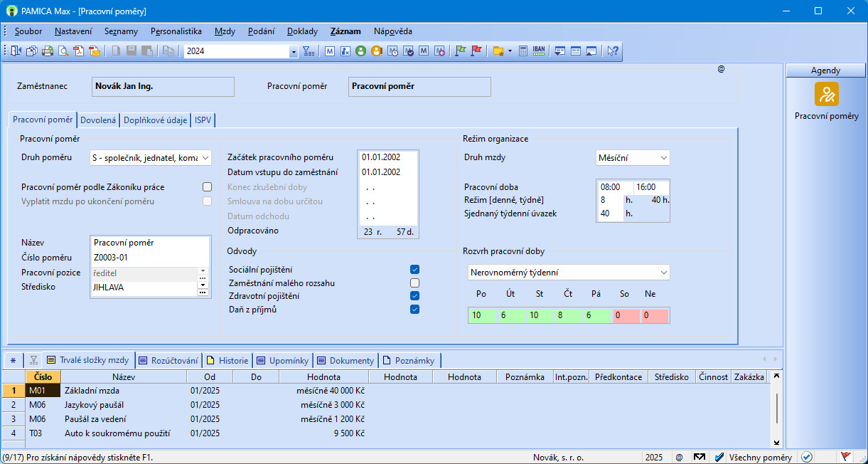The width and height of the screenshot is (868, 464).
Task: Click the PDF export icon
Action: (78, 51)
